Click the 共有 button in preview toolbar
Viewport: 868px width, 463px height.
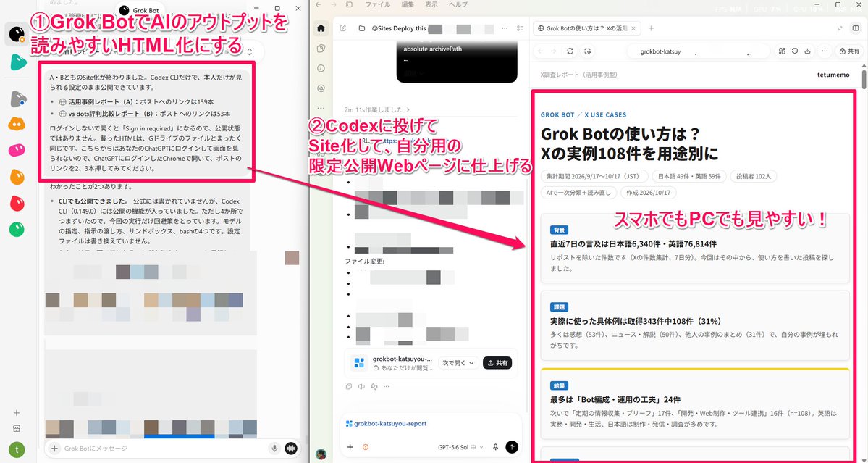[x=848, y=51]
